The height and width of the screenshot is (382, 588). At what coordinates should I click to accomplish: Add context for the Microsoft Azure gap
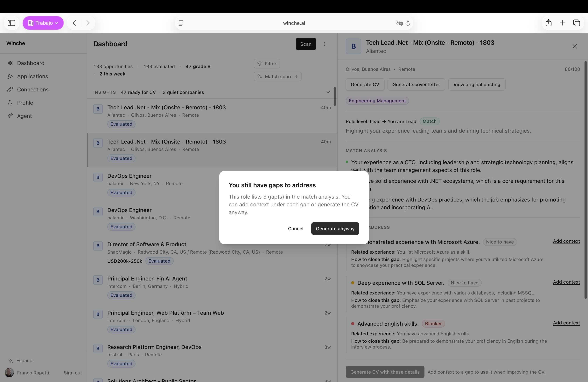click(566, 241)
